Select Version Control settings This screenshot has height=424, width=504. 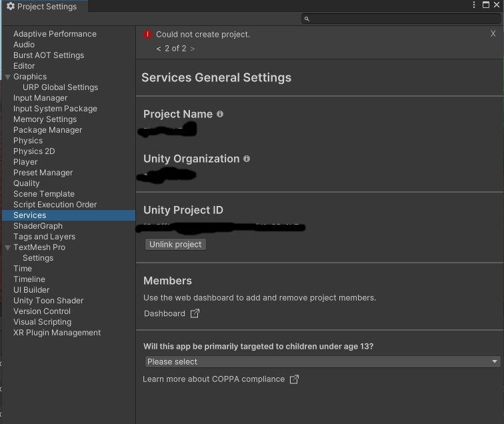pos(42,311)
